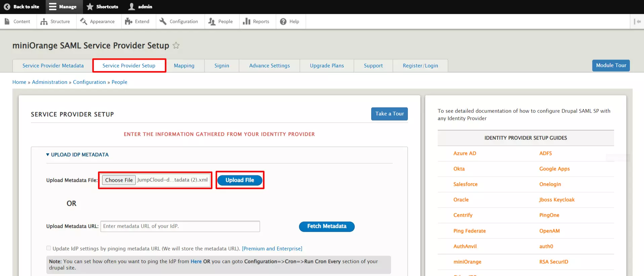Click the Configuration wrench icon
This screenshot has width=644, height=276.
pyautogui.click(x=163, y=21)
